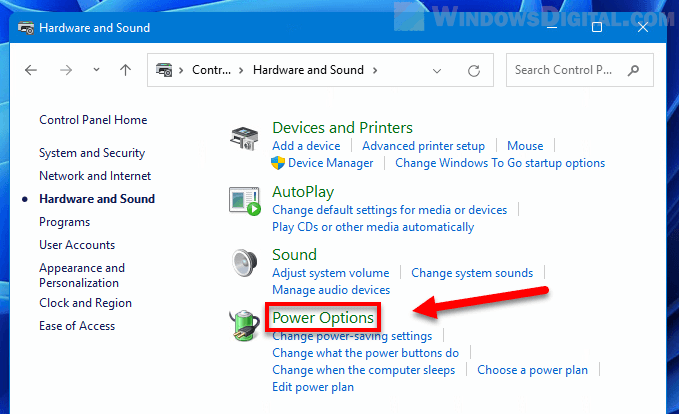Open Play CDs or other media automatically
The width and height of the screenshot is (679, 414).
point(373,227)
